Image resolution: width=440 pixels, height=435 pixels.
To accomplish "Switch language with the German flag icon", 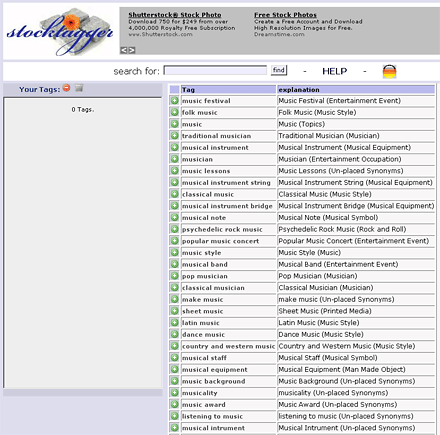I will pyautogui.click(x=389, y=71).
